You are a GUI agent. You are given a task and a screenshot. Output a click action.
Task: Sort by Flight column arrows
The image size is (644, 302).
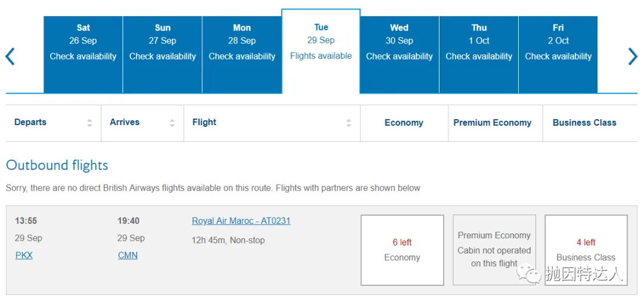(349, 123)
